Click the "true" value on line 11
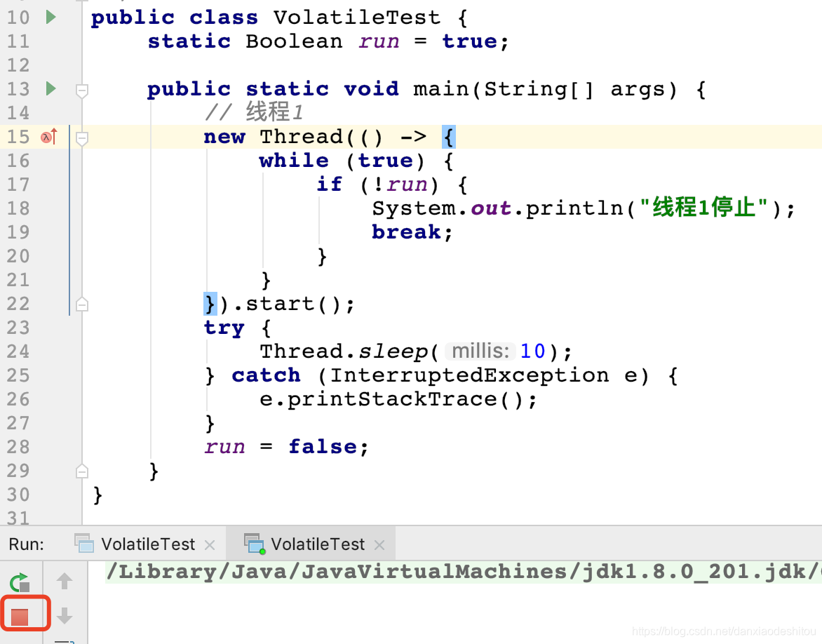This screenshot has width=822, height=644. (469, 41)
